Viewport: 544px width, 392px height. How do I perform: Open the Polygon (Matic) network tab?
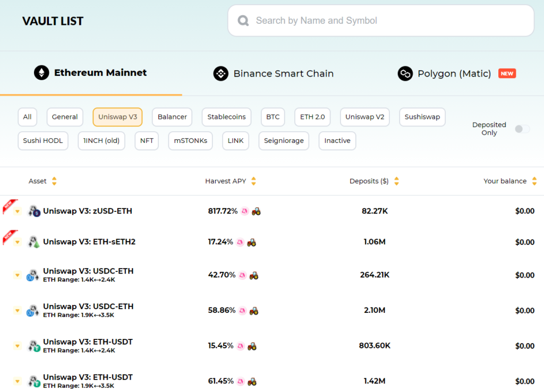click(454, 74)
